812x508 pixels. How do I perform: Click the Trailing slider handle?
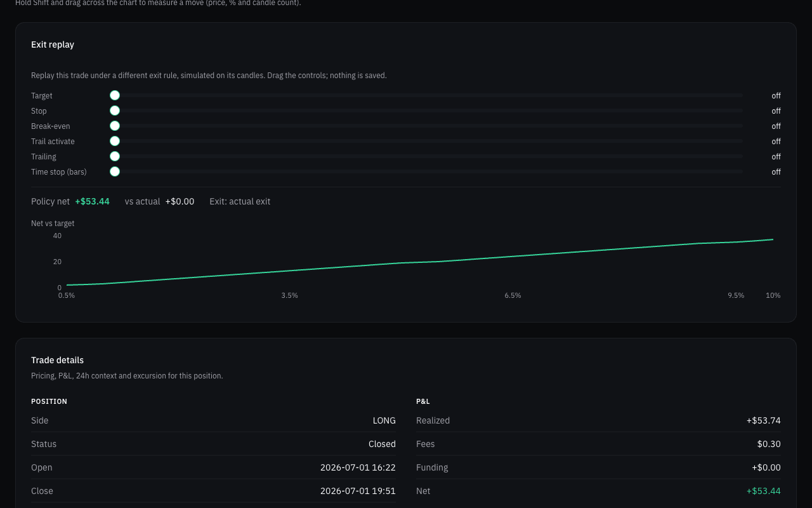[115, 156]
